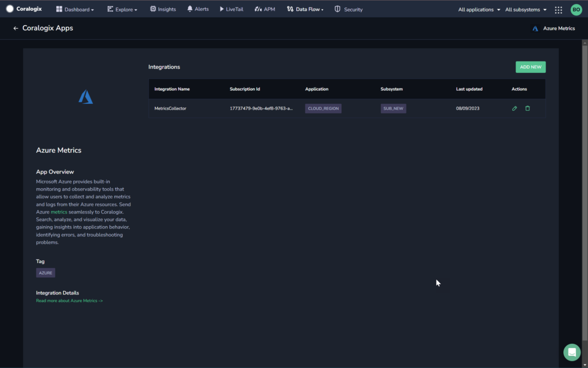Open All subsystems filter dropdown

(x=525, y=10)
